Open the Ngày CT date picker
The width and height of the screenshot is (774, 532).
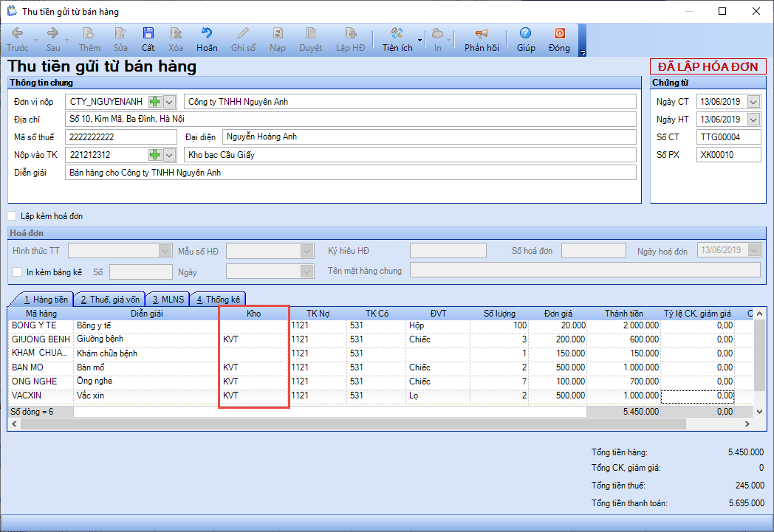click(x=753, y=102)
